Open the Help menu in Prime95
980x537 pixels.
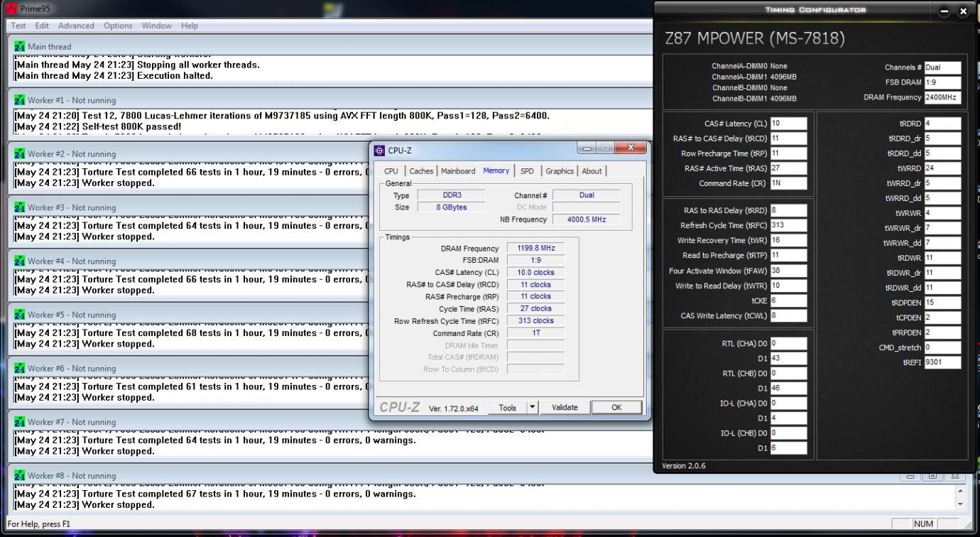click(x=190, y=26)
